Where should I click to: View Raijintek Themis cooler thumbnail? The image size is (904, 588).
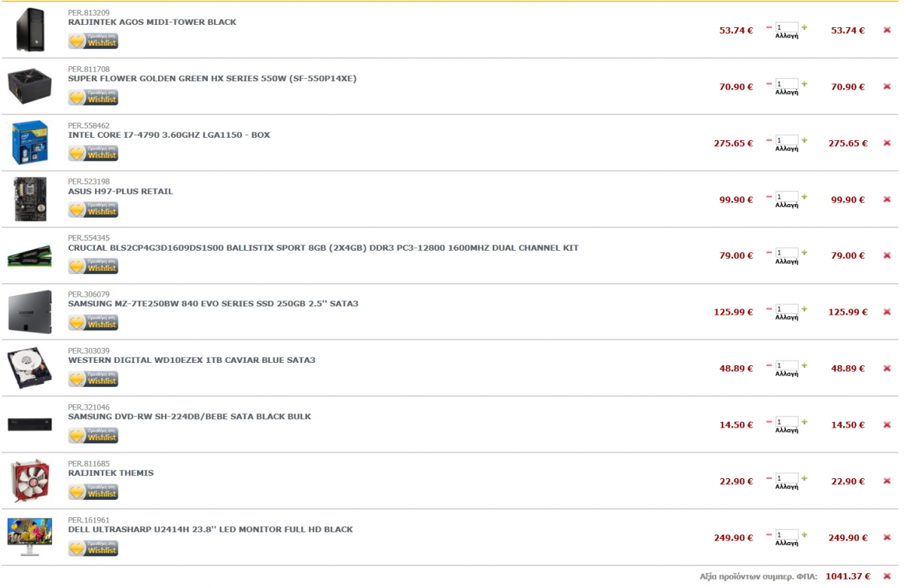[30, 481]
